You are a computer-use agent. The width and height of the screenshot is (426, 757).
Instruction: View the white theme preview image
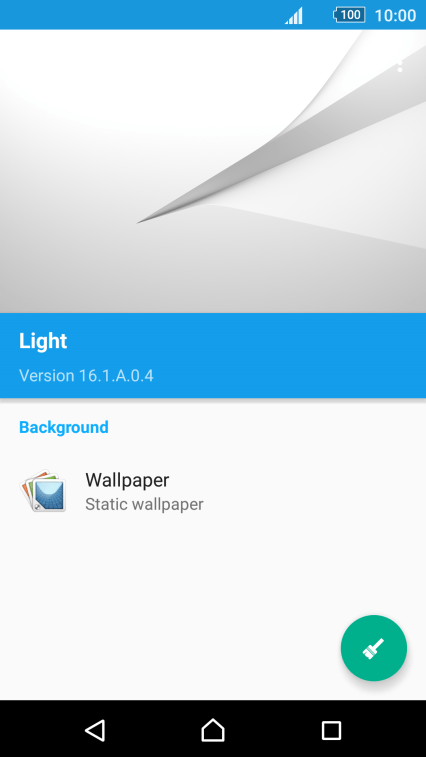pos(213,171)
